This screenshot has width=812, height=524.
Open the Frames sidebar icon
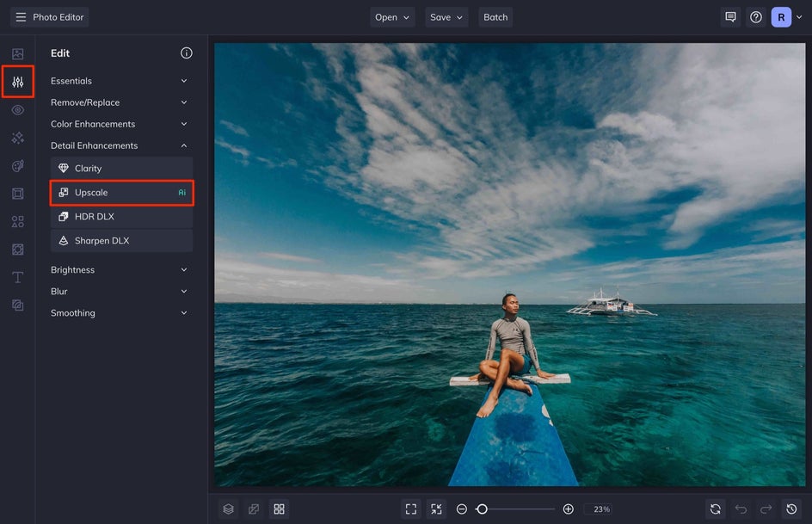pyautogui.click(x=17, y=194)
